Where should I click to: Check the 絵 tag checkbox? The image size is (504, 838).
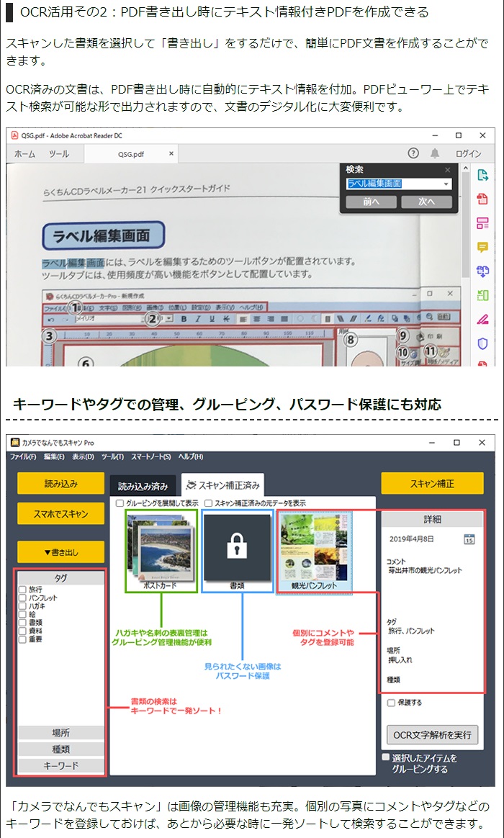coord(22,615)
